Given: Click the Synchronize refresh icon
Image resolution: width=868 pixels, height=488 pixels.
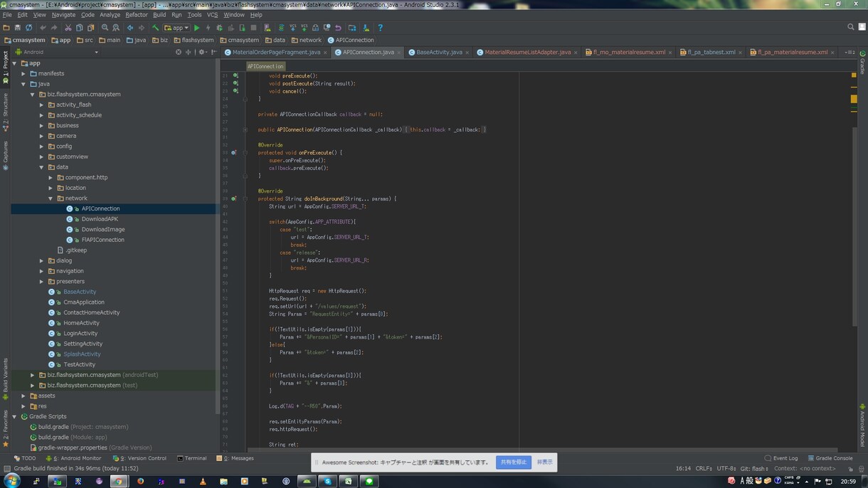Looking at the screenshot, I should click(x=28, y=28).
